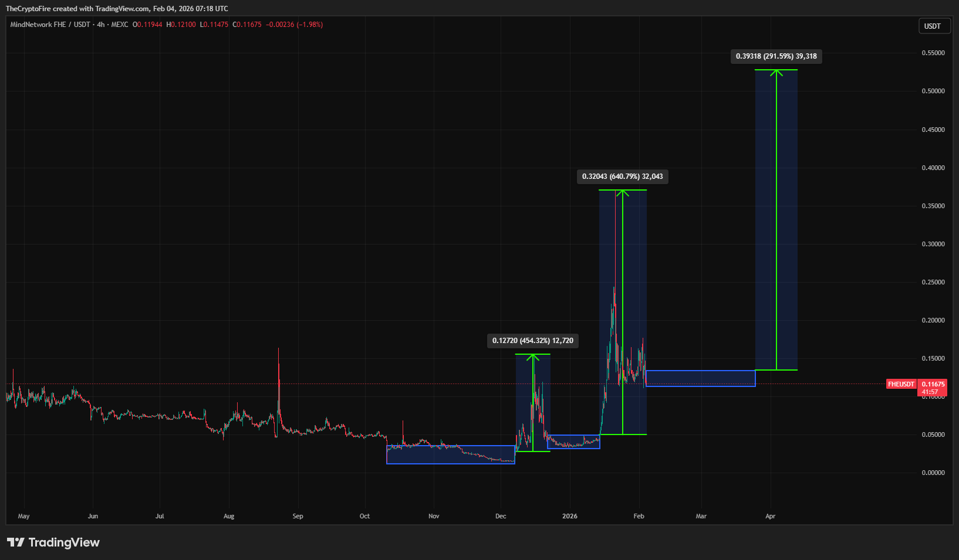Click the close value C0.11675
Viewport: 959px width, 560px height.
click(x=247, y=25)
